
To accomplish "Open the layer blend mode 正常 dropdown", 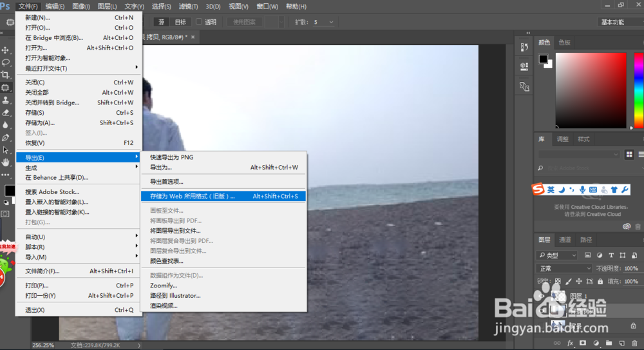I will click(564, 269).
